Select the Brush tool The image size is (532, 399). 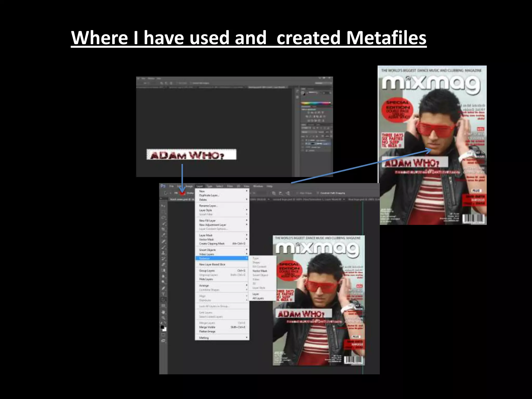click(x=163, y=247)
